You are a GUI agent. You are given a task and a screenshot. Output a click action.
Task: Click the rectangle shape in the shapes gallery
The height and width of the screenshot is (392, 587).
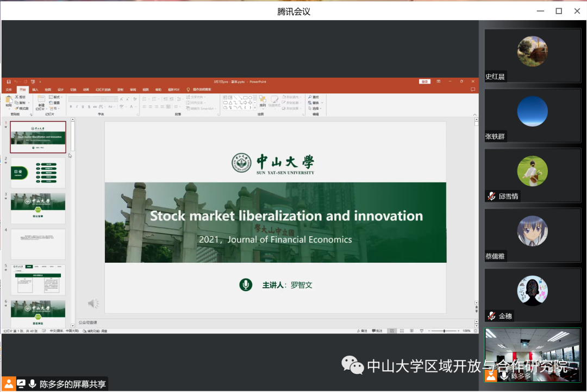(x=245, y=98)
